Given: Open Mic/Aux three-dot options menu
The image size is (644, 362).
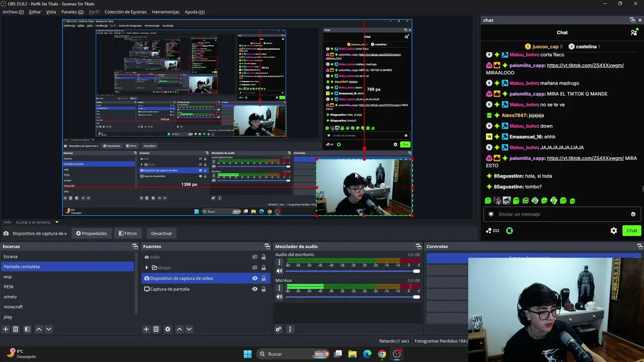Looking at the screenshot, I should (x=279, y=288).
